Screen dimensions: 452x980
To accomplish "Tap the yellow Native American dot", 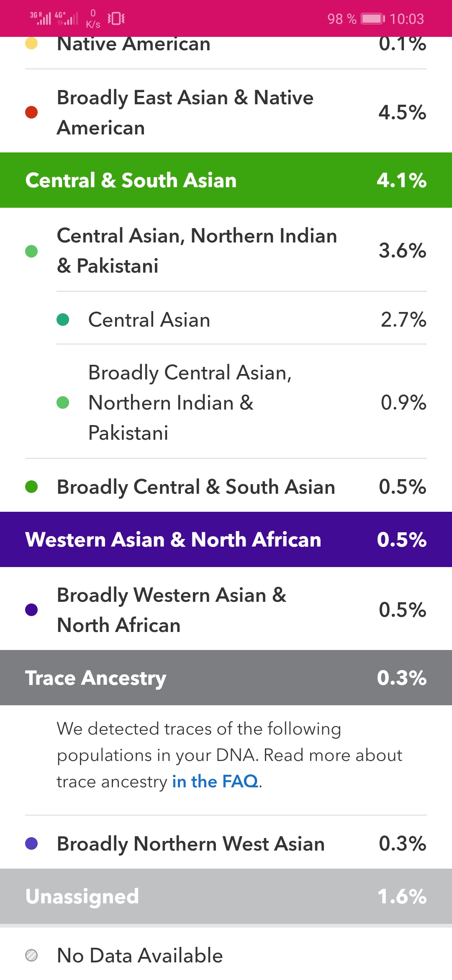I will point(31,43).
